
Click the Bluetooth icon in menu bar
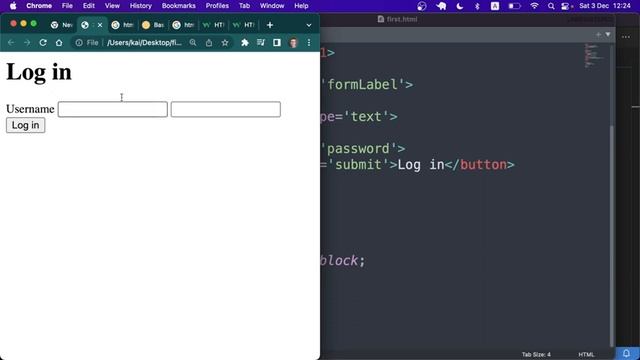tap(477, 6)
